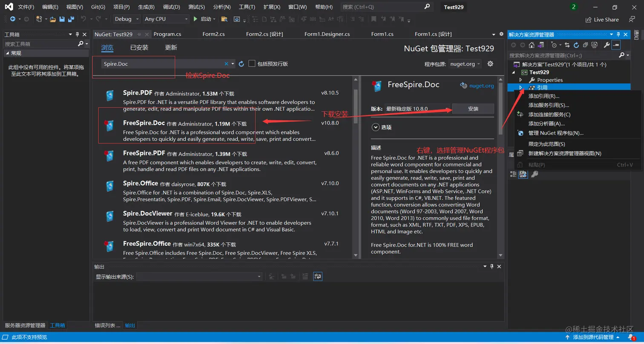This screenshot has height=344, width=644.
Task: Toggle Preview Selected Items in Solution Explorer
Action: point(616,45)
